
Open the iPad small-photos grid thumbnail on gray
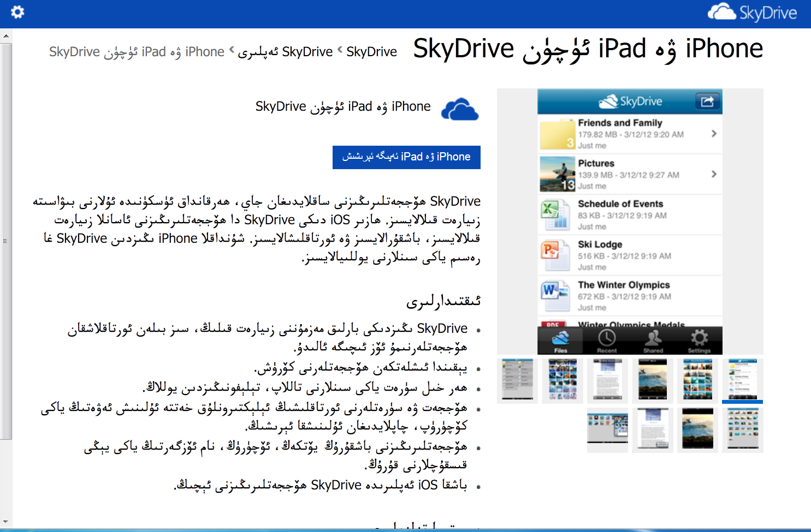click(x=743, y=430)
